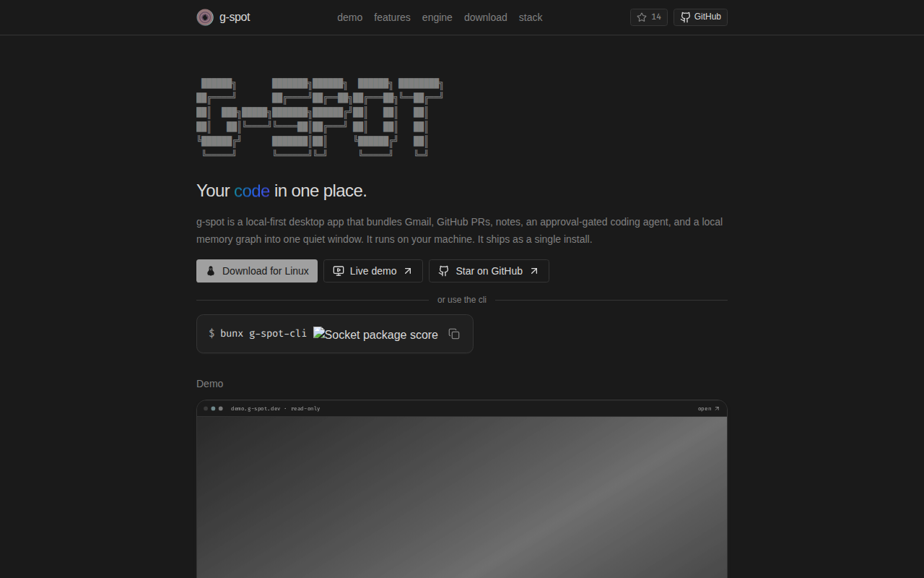Click demo.g-spot.dev read-only title text
Image resolution: width=924 pixels, height=578 pixels.
pyautogui.click(x=276, y=409)
